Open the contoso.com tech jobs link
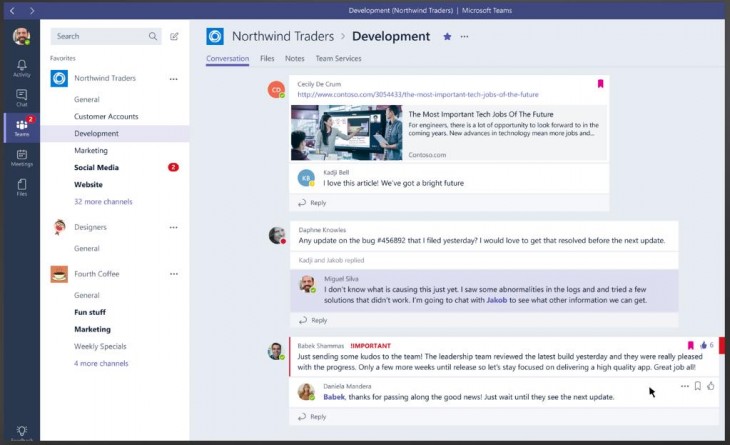Screen dimensions: 730x445 coord(418,94)
